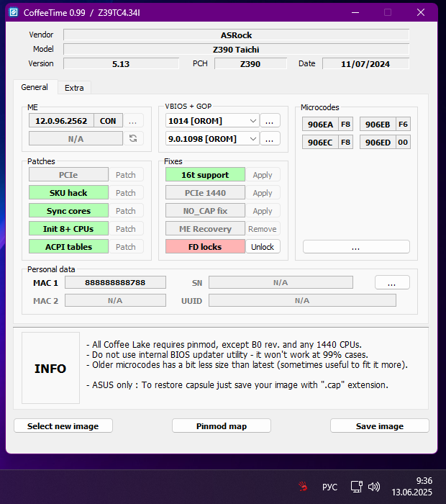Open the VBIOS 1014 [OROM] dropdown
The width and height of the screenshot is (446, 504).
click(x=212, y=121)
